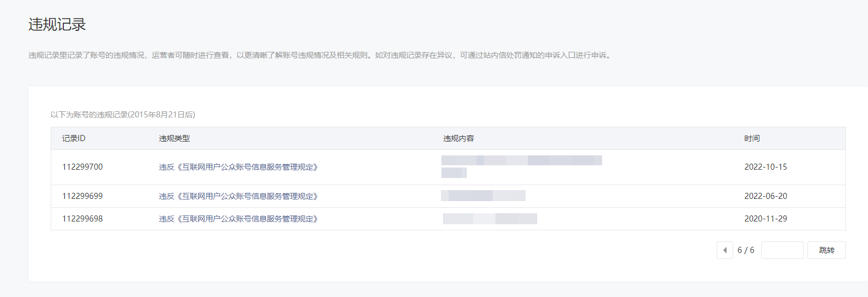Click the violation type link for record 112299699
Image resolution: width=868 pixels, height=297 pixels.
(x=238, y=196)
